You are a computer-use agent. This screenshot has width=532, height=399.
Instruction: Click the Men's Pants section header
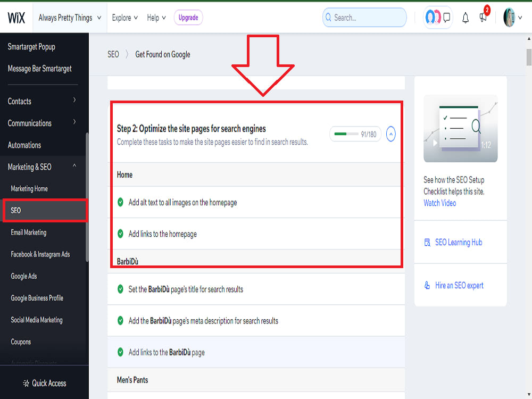[256, 380]
